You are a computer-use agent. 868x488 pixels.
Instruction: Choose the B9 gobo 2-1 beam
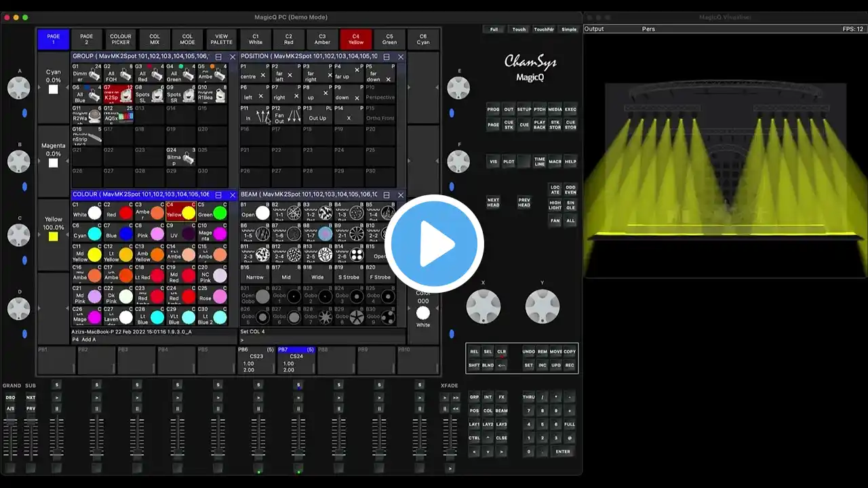coord(349,232)
